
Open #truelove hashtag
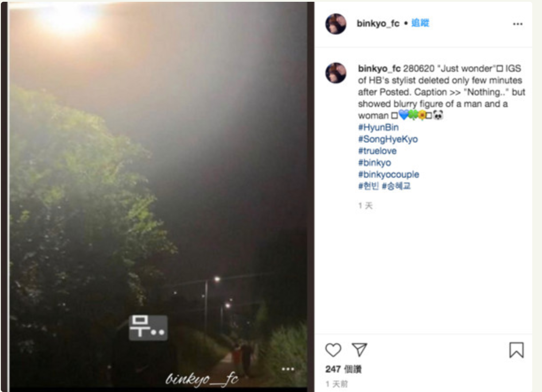tap(377, 151)
